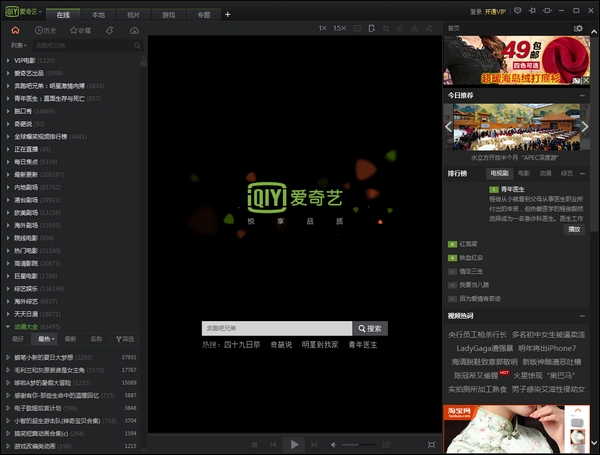Viewport: 600px width, 455px height.
Task: Click the center search input field
Action: (x=277, y=328)
